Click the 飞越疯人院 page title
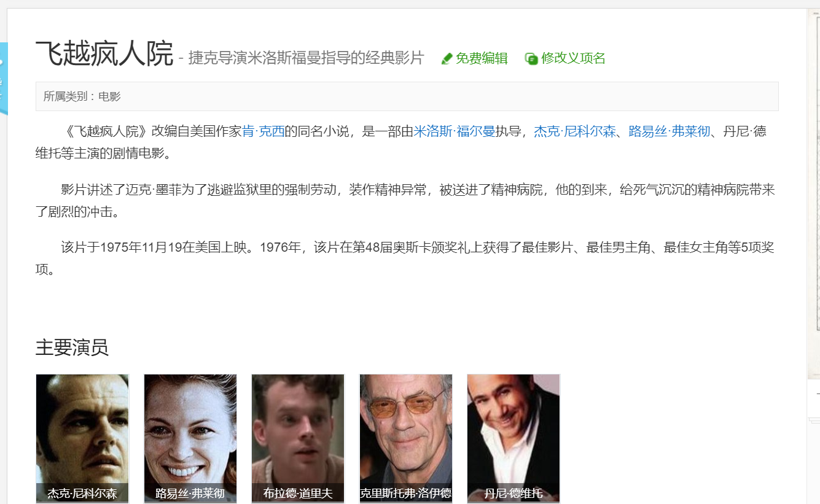 coord(104,54)
